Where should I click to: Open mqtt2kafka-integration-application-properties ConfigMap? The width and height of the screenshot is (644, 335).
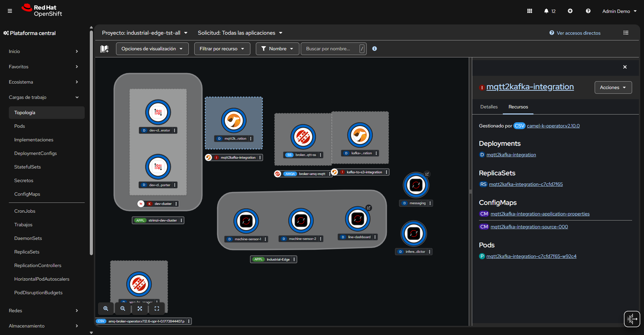(540, 214)
